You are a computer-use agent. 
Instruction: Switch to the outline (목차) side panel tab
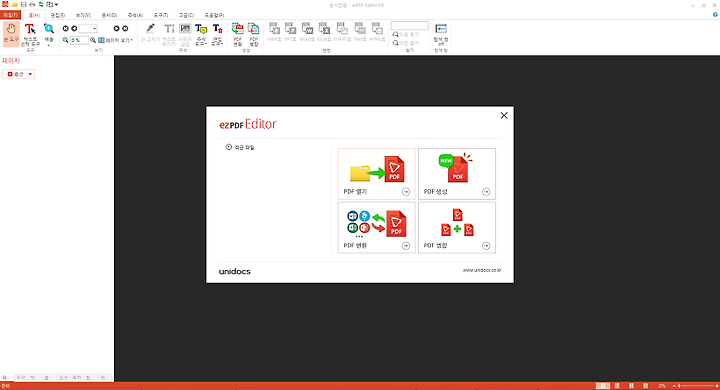[77, 378]
